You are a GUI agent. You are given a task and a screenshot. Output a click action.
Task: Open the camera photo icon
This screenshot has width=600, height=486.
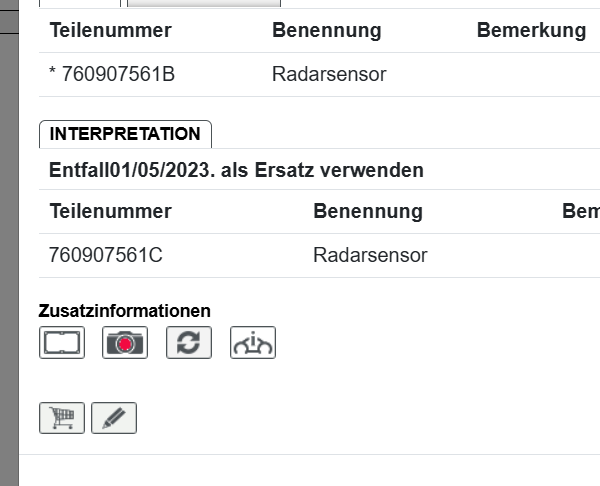125,343
